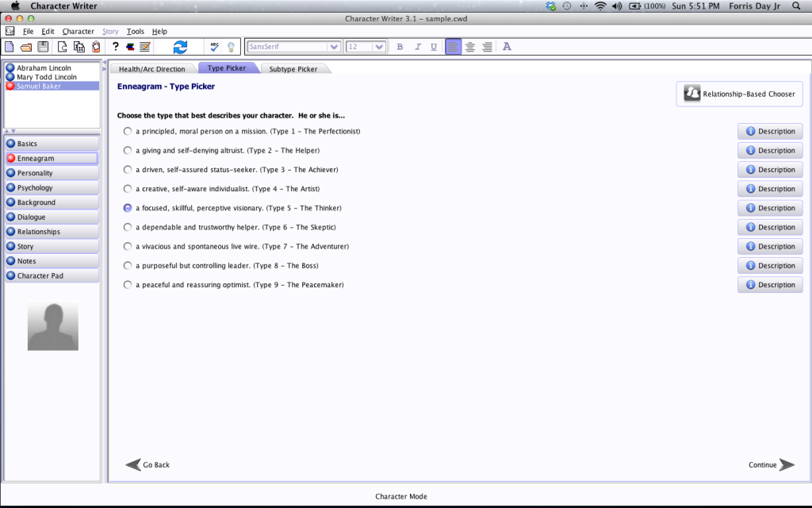This screenshot has width=812, height=508.
Task: Open the Character Pad section
Action: coord(52,275)
